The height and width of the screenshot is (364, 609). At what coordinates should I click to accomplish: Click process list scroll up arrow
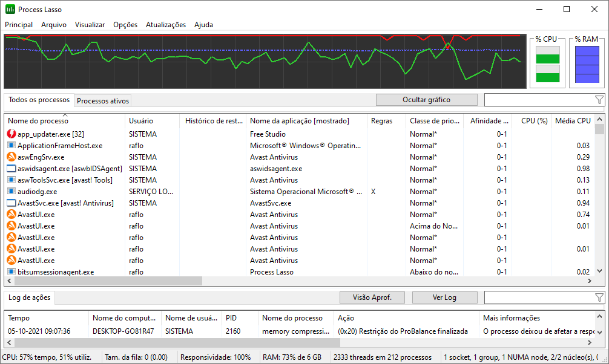coord(600,119)
